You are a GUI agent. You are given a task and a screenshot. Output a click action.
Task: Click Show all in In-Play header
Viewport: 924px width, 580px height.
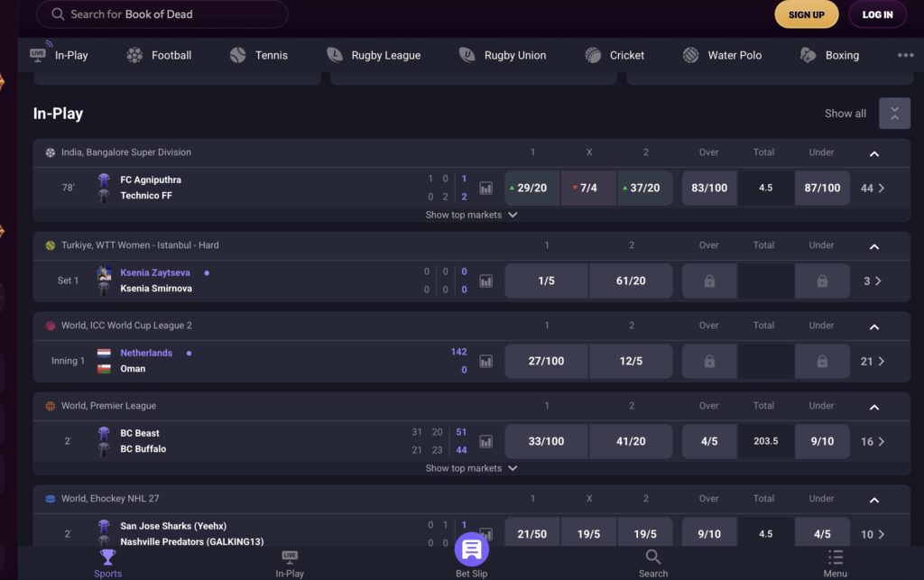tap(845, 114)
